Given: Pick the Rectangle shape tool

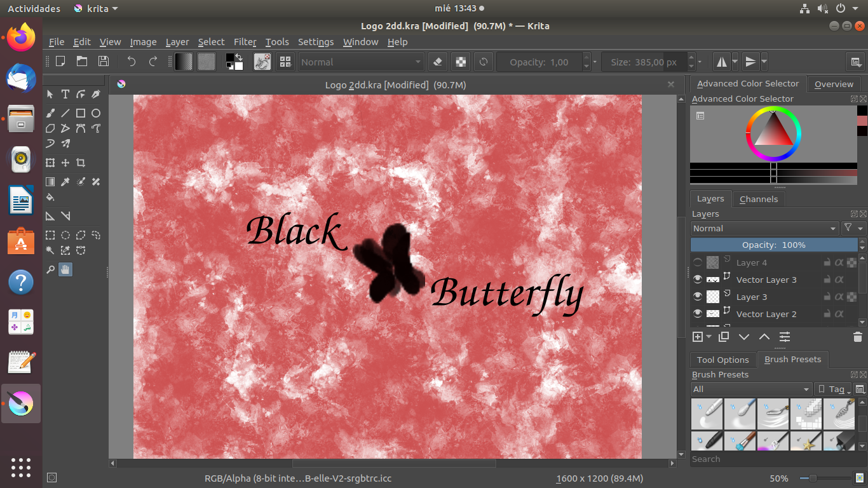Looking at the screenshot, I should click(81, 113).
